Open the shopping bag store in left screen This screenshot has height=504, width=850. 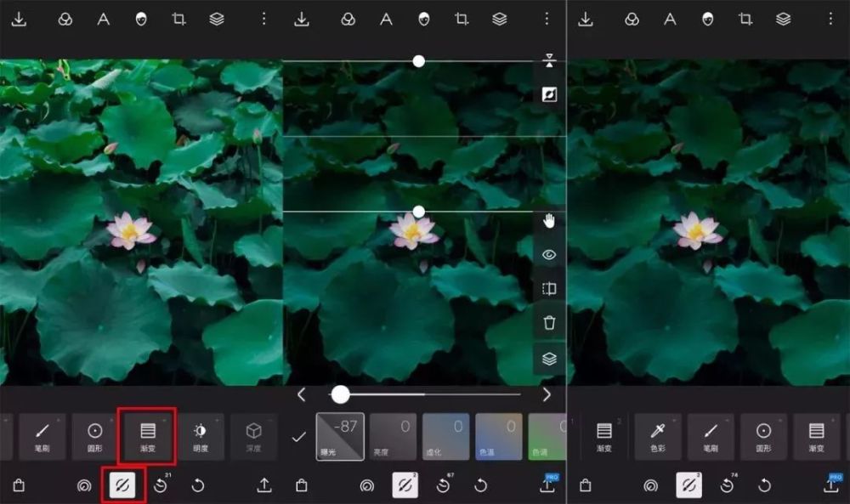(x=19, y=485)
